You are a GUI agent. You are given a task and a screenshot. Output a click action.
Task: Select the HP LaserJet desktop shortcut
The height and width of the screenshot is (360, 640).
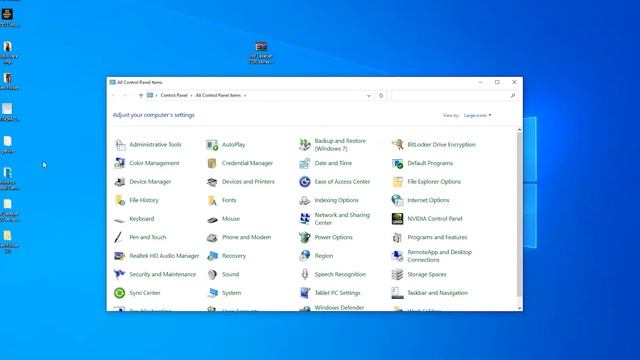coord(261,53)
